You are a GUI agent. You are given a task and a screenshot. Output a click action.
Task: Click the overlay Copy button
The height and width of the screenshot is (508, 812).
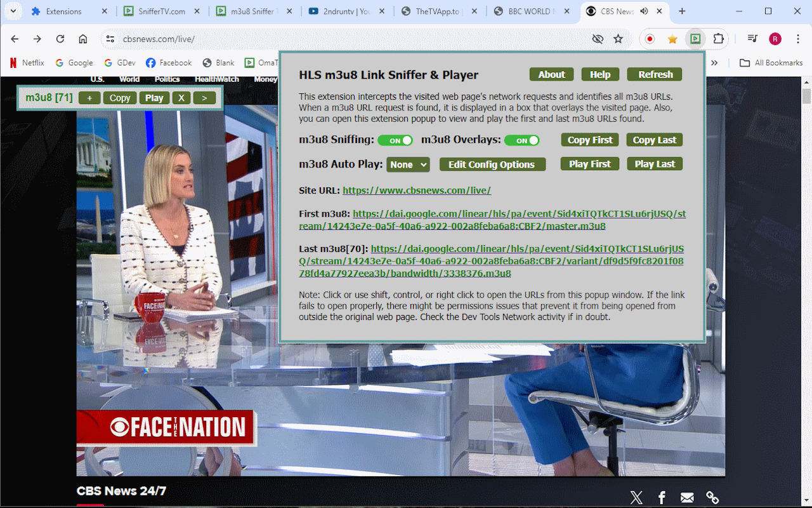pyautogui.click(x=120, y=98)
